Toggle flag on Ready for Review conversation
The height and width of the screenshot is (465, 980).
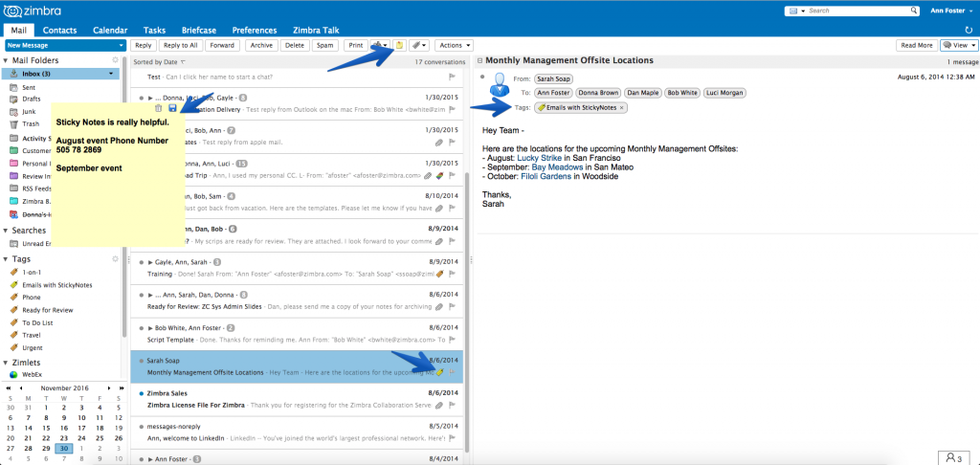coord(452,307)
